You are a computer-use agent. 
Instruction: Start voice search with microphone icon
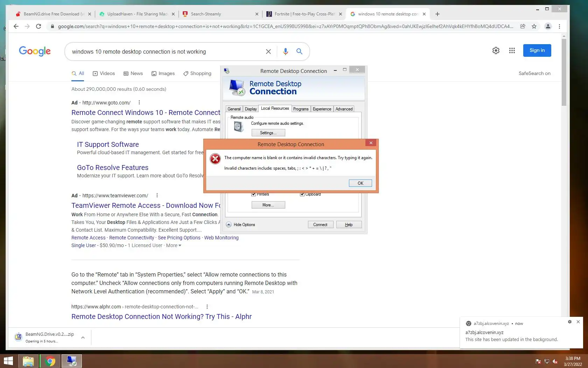click(286, 52)
